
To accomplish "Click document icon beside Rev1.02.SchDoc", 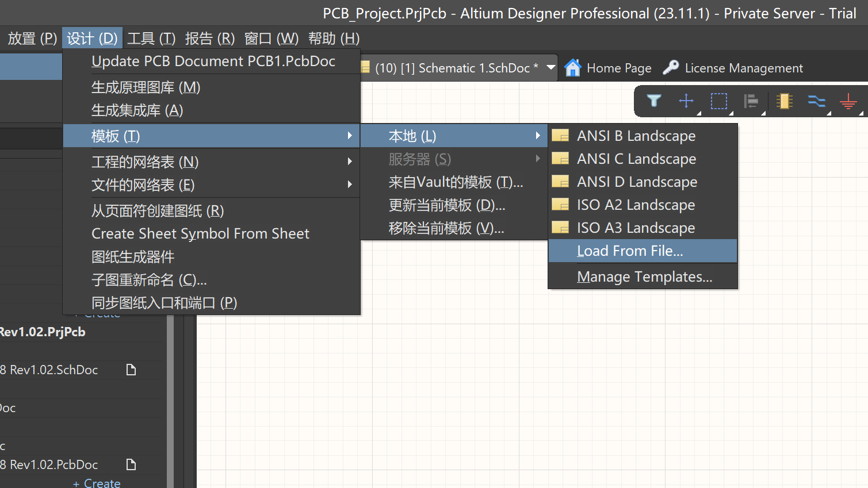I will coord(131,370).
